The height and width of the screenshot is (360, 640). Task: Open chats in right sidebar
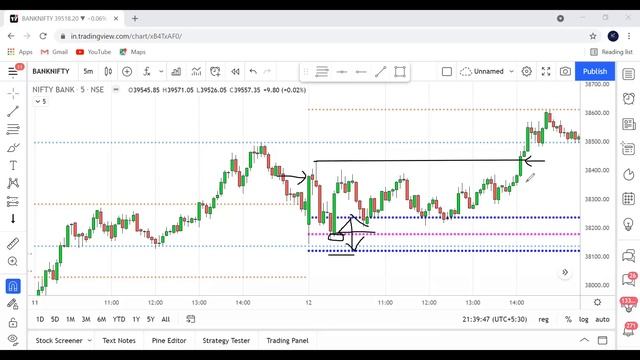tap(629, 256)
